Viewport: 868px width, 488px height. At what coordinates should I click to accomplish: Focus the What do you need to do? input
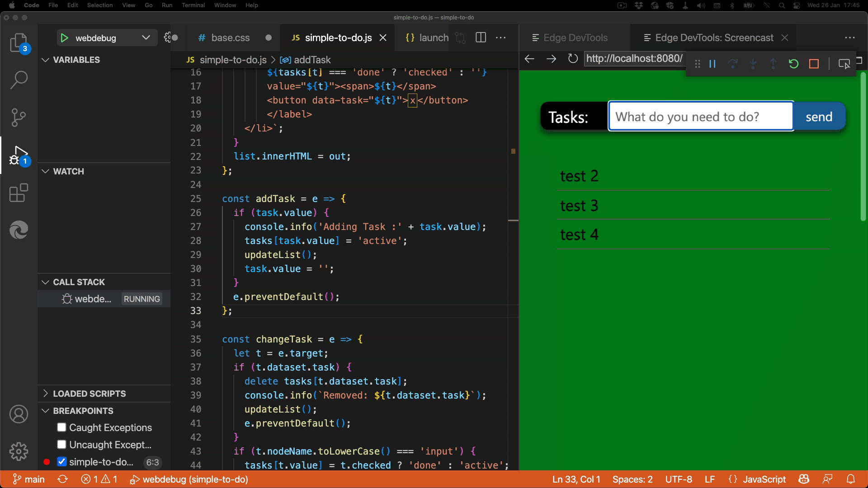(x=701, y=117)
